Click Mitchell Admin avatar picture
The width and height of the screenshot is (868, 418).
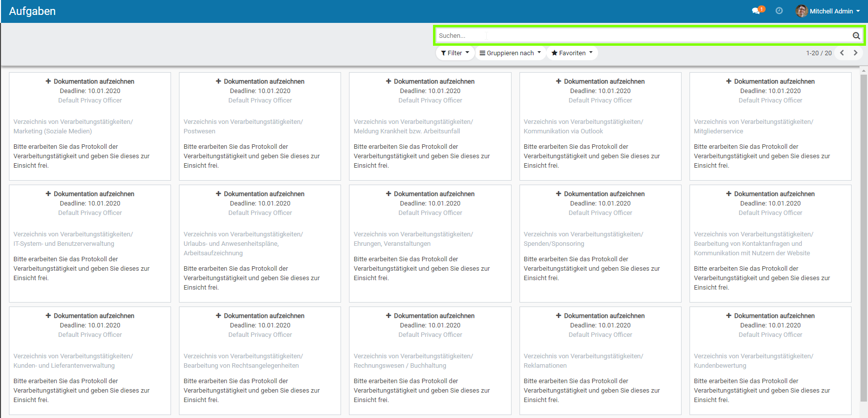point(801,11)
